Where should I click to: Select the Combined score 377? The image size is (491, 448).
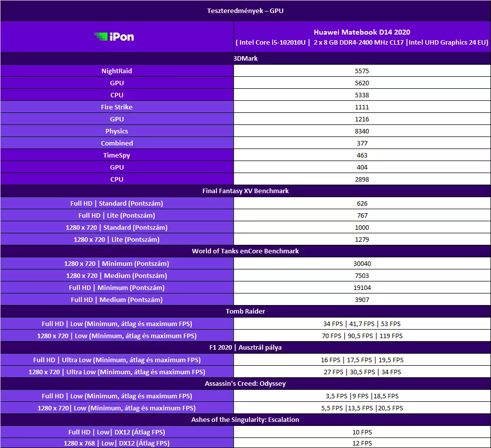tap(362, 143)
